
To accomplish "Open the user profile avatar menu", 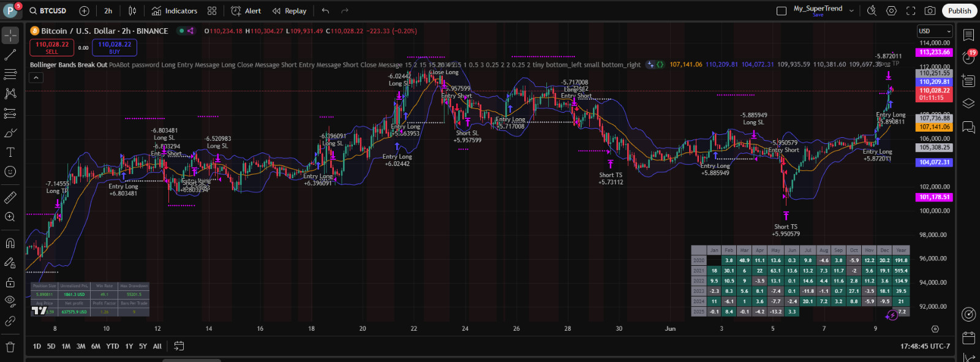I will click(x=10, y=10).
